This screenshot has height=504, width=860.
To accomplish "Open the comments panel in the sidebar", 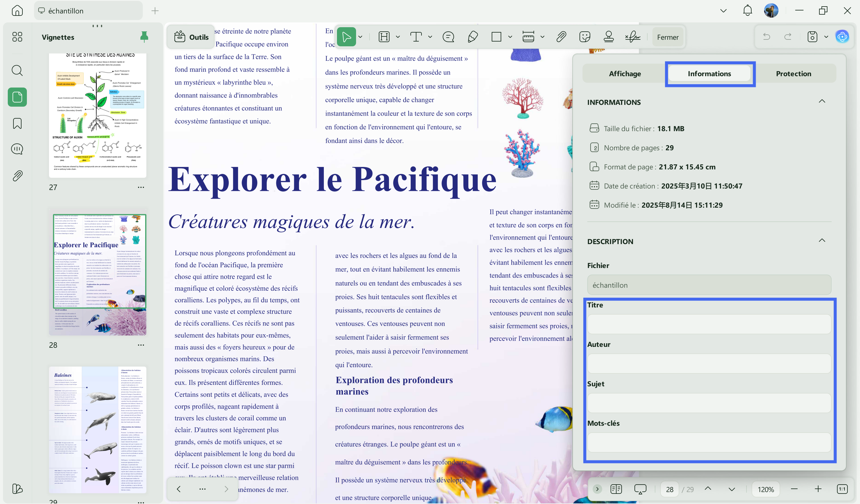I will [17, 149].
